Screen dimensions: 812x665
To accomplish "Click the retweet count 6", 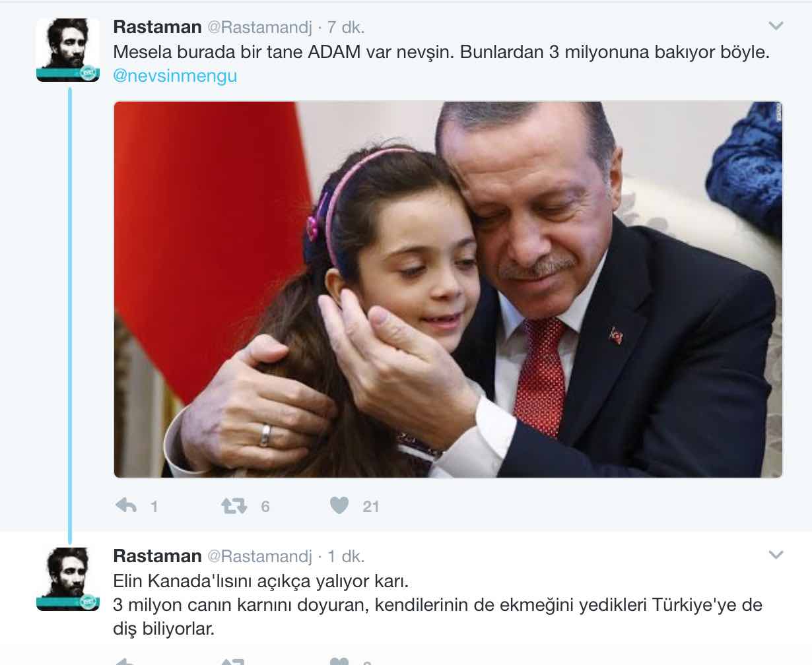I will click(x=265, y=507).
